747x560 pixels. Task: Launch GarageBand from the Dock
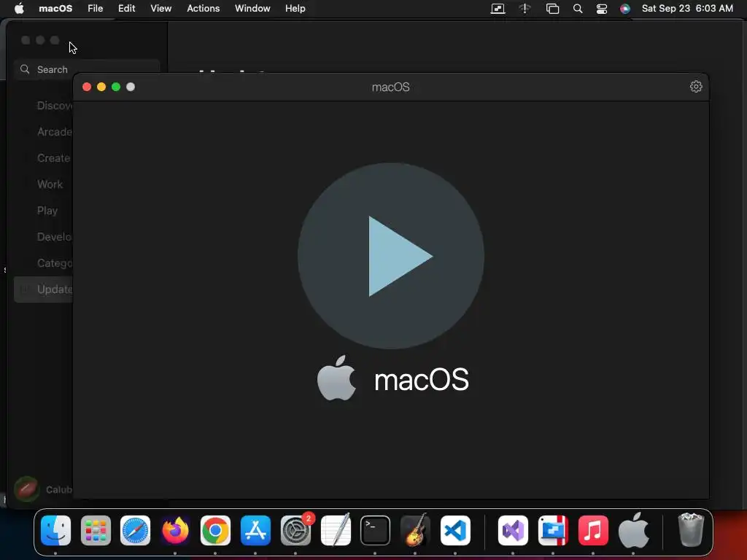click(415, 531)
